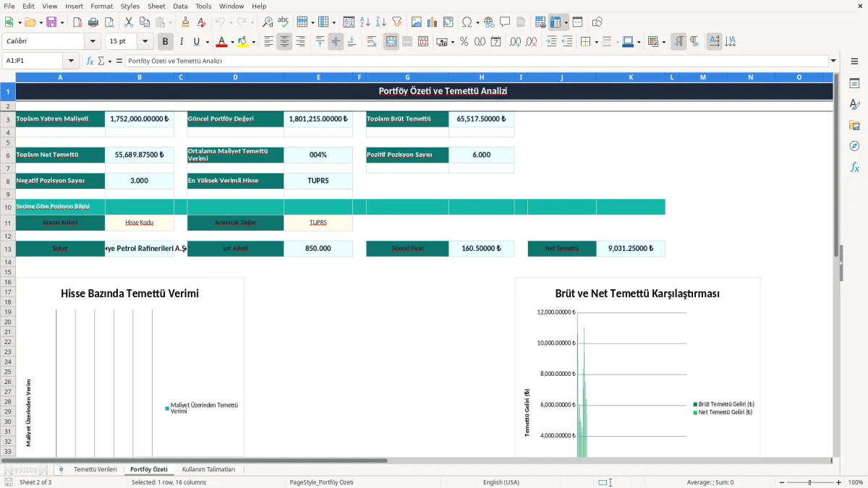Image resolution: width=868 pixels, height=488 pixels.
Task: Open the sidebar Navigator compass icon
Action: tap(854, 146)
